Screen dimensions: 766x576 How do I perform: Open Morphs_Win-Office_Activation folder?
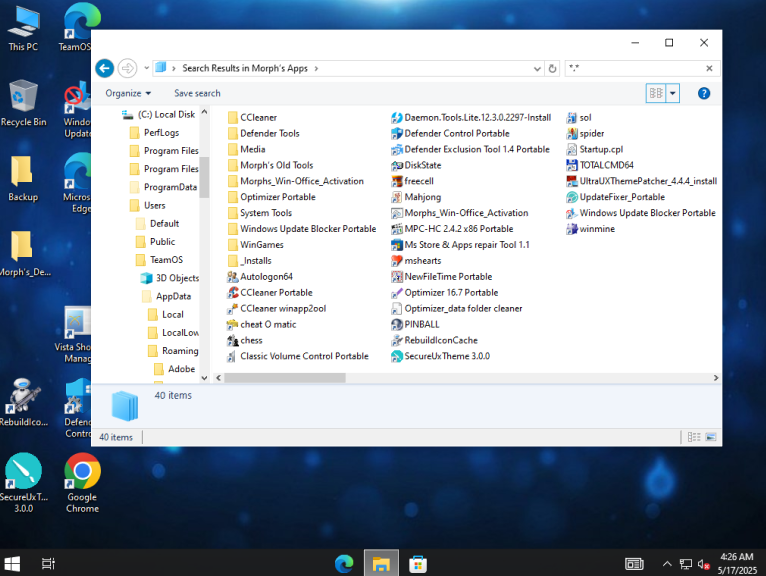(296, 181)
